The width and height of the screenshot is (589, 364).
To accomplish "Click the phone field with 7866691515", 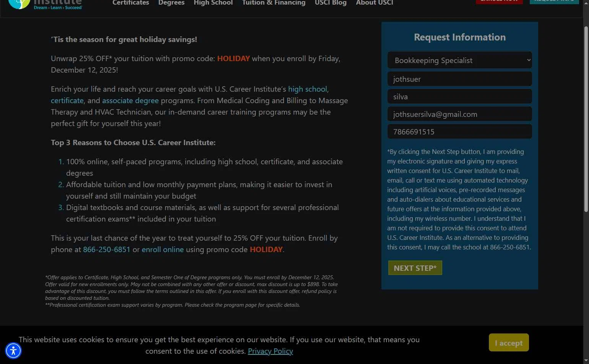I will pyautogui.click(x=459, y=131).
